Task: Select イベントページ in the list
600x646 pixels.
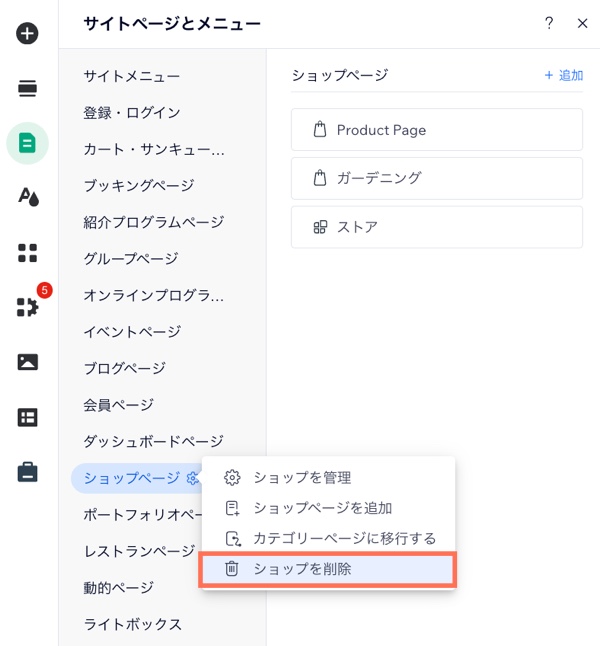Action: pyautogui.click(x=132, y=332)
